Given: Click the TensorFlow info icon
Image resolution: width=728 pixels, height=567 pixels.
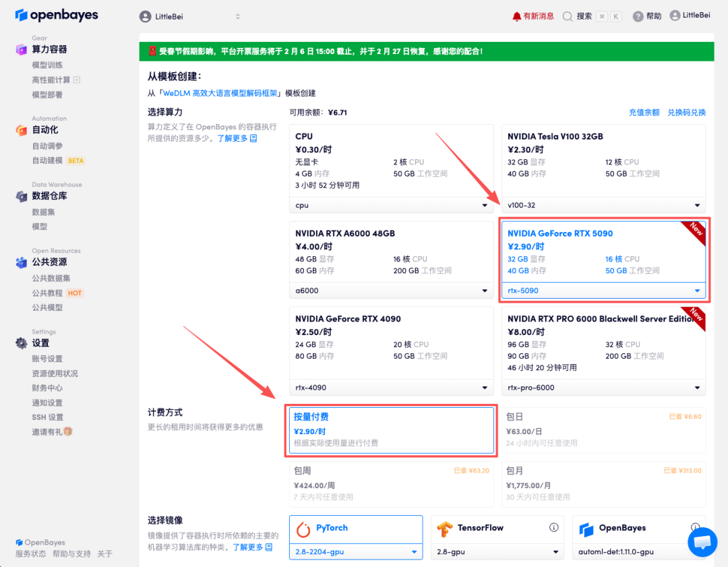Looking at the screenshot, I should pyautogui.click(x=553, y=527).
